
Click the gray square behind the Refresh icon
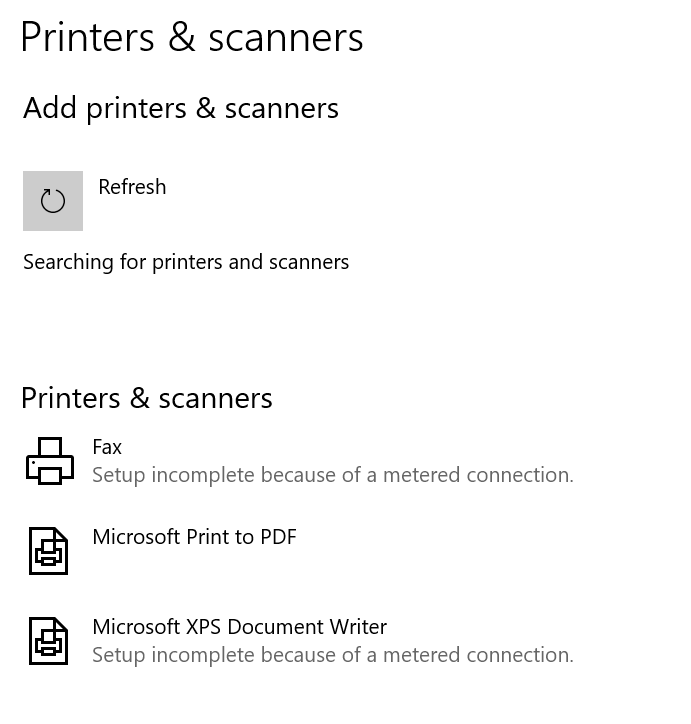coord(53,201)
